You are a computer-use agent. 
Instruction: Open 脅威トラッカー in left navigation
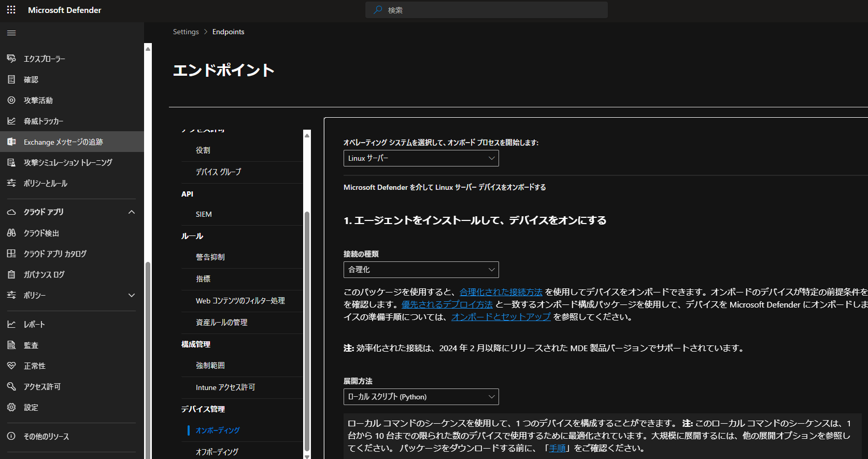coord(72,121)
